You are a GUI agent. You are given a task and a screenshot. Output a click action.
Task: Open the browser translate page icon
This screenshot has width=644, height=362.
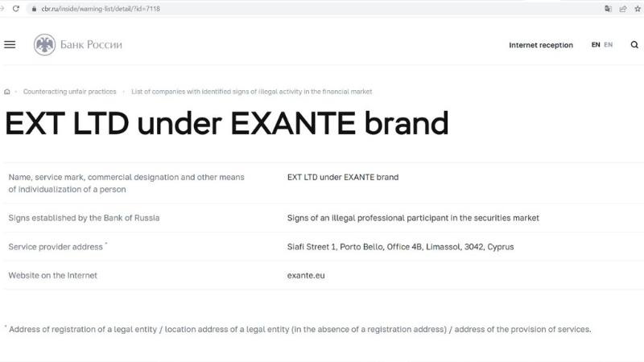point(609,9)
